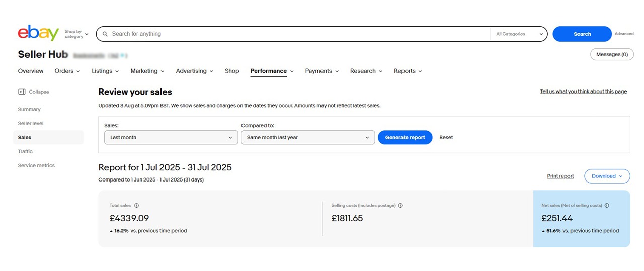Click the Generate report button

coord(405,137)
